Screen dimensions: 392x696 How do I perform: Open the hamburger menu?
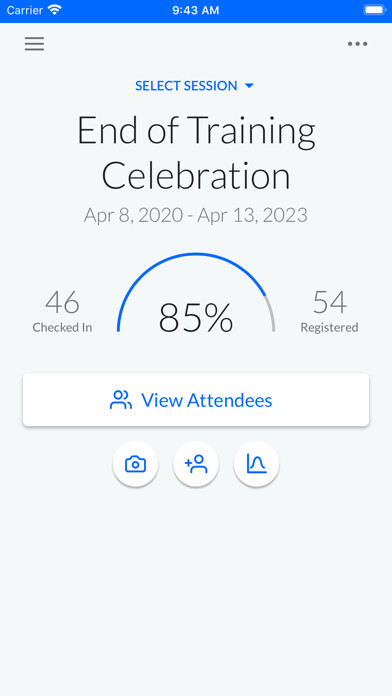(x=34, y=44)
